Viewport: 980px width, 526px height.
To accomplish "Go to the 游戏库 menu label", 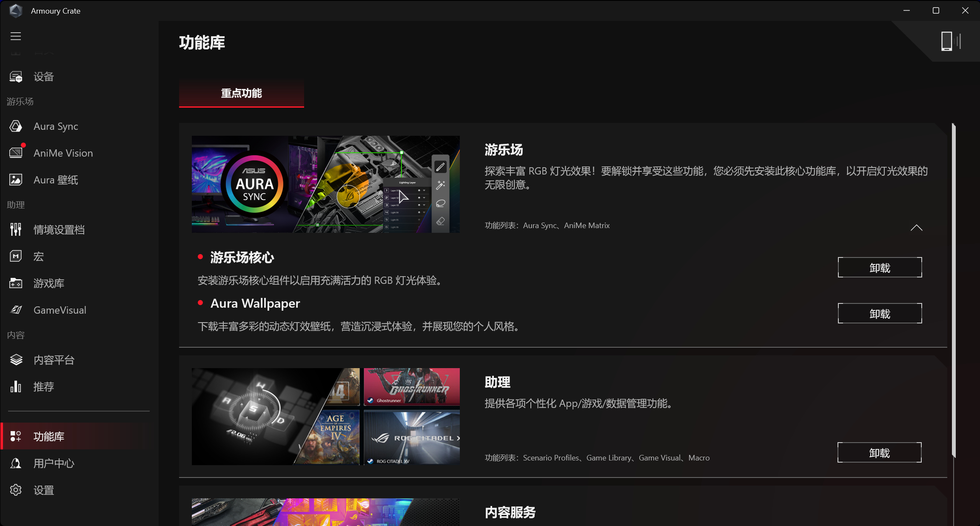I will 49,283.
